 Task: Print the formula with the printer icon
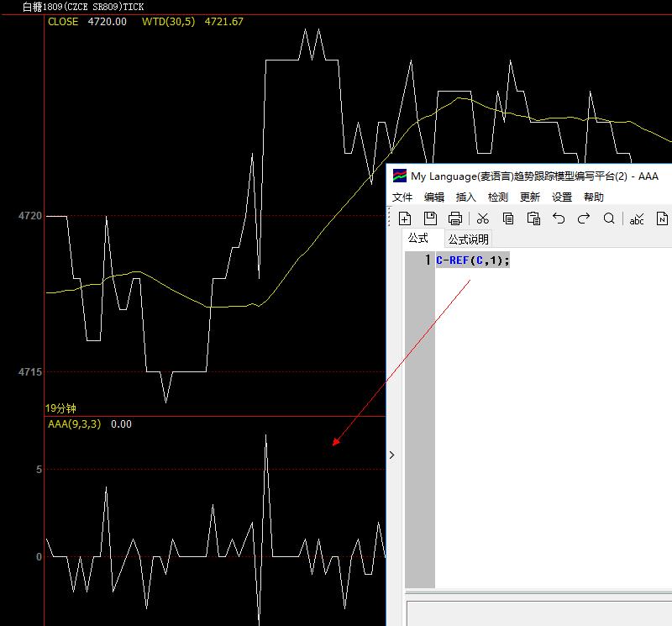coord(455,218)
